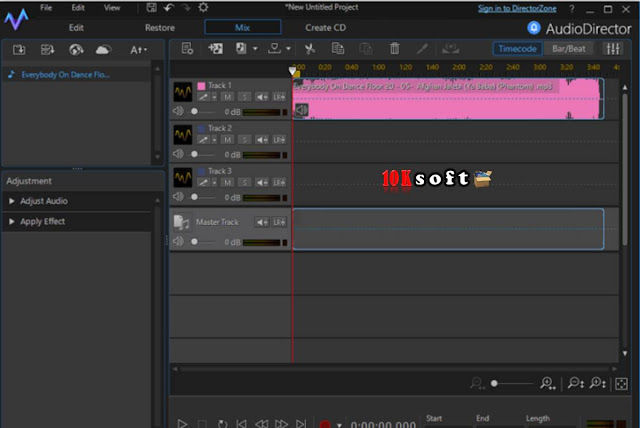The width and height of the screenshot is (640, 428).
Task: Click Track 1 pink color swatch
Action: [x=201, y=86]
